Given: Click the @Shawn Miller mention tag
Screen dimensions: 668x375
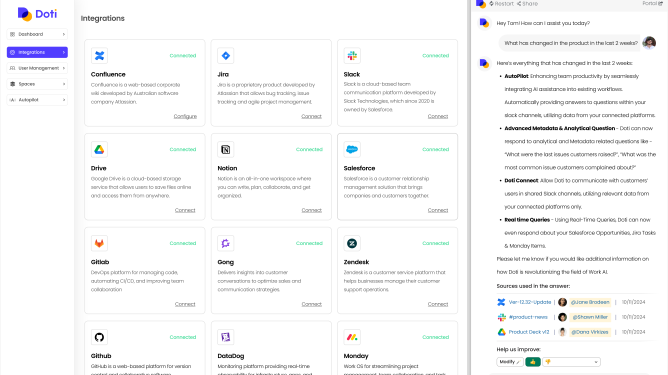Looking at the screenshot, I should click(590, 317).
